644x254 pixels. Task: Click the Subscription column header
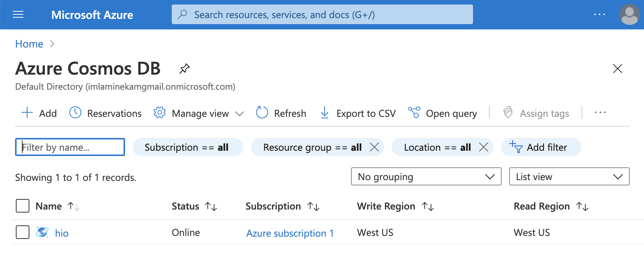tap(273, 206)
